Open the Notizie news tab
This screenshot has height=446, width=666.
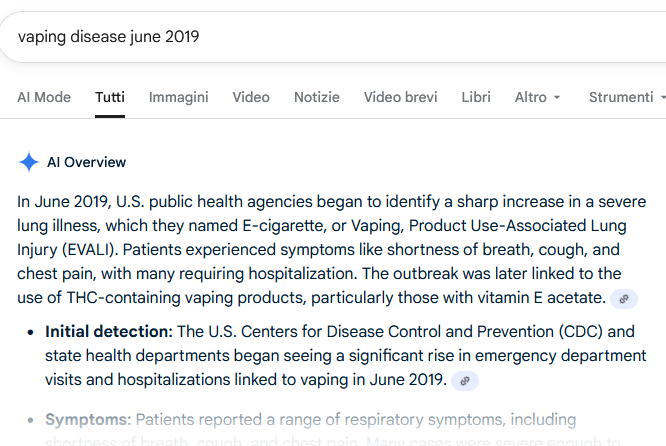point(317,97)
